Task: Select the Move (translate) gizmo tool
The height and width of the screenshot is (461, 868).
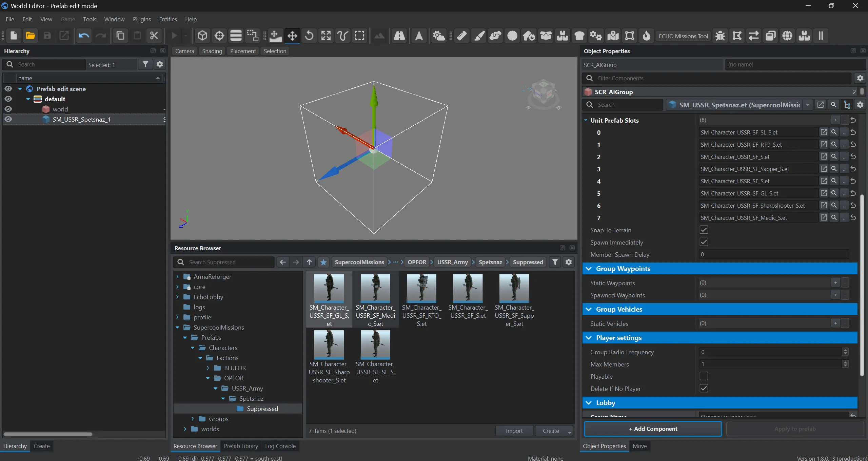Action: click(x=292, y=36)
